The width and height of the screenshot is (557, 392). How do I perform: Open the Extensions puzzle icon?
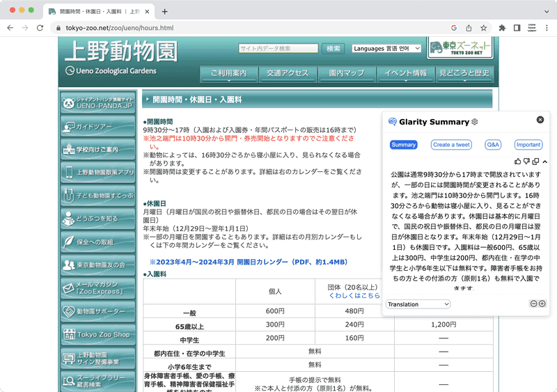502,28
